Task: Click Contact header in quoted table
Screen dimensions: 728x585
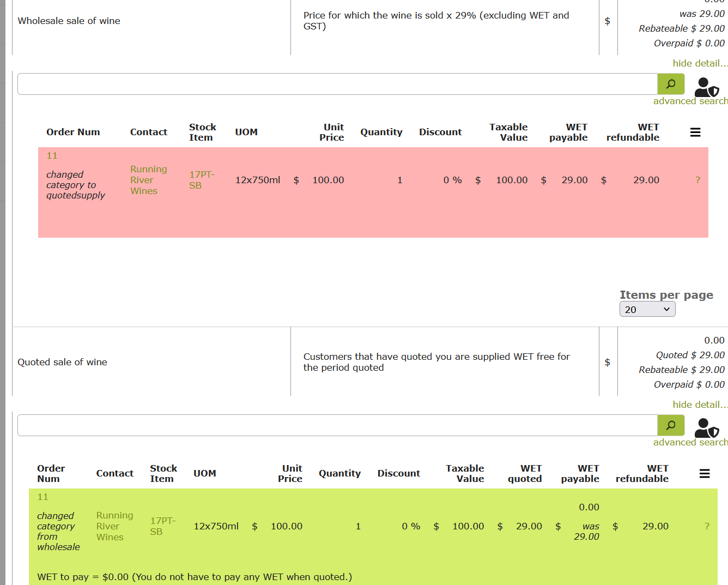Action: coord(115,473)
